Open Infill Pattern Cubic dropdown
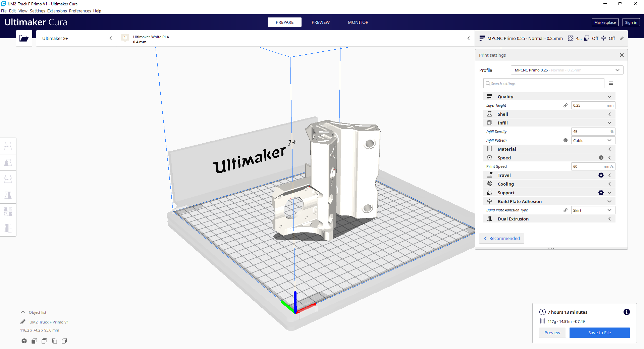 point(593,140)
